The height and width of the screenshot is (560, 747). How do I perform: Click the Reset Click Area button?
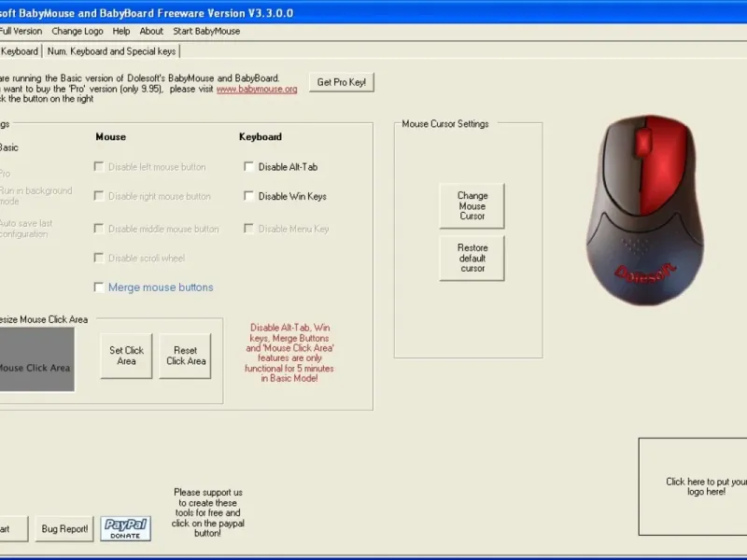[185, 356]
